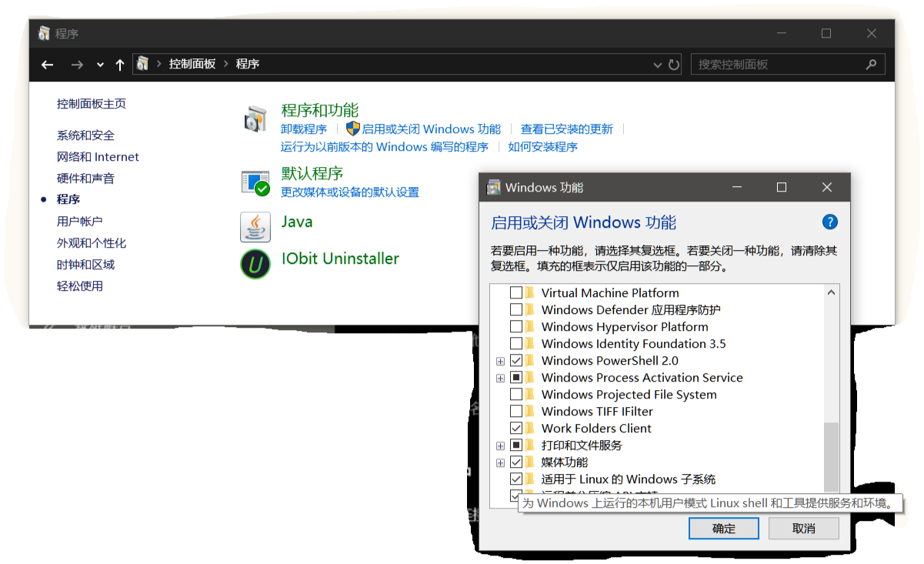The width and height of the screenshot is (924, 564).
Task: Open recent locations dropdown next to forward arrow
Action: click(x=100, y=65)
